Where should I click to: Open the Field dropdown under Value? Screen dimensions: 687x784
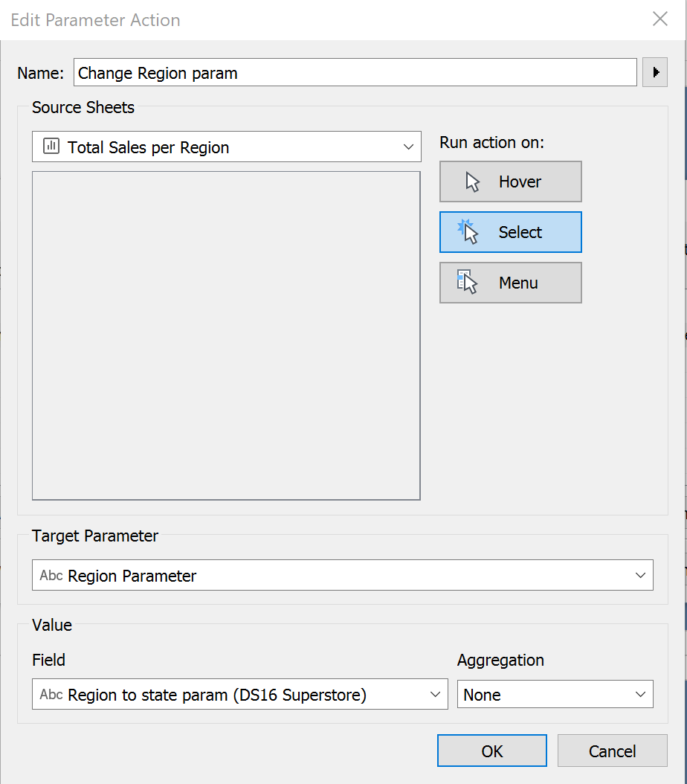(436, 694)
